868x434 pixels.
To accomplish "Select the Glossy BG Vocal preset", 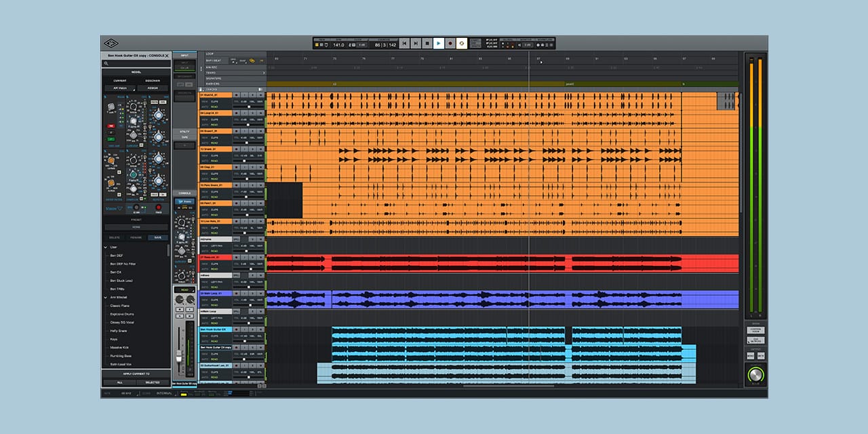I will 122,322.
